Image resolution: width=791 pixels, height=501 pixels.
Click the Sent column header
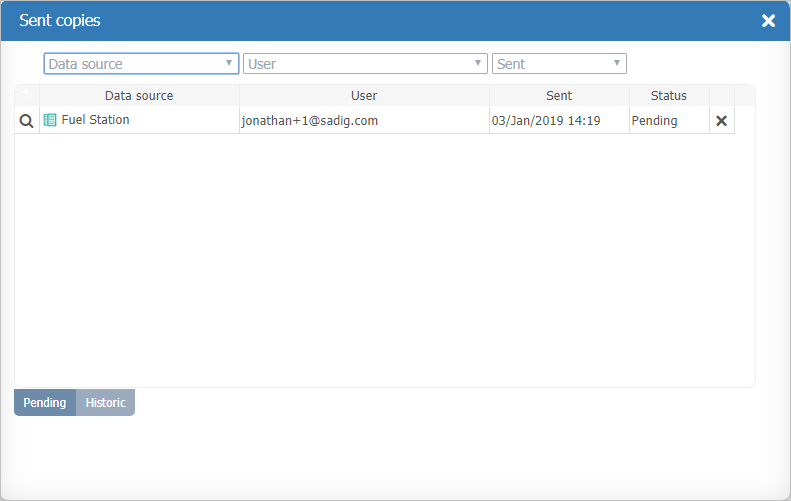click(x=559, y=96)
